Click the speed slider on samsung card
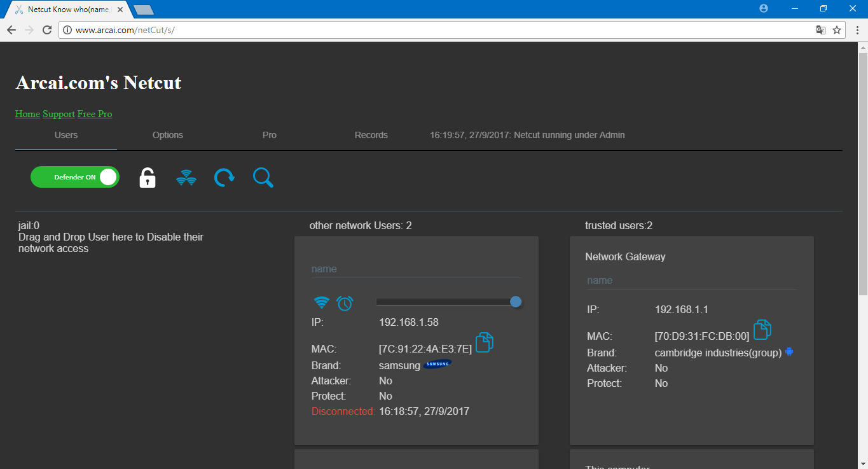 coord(449,302)
